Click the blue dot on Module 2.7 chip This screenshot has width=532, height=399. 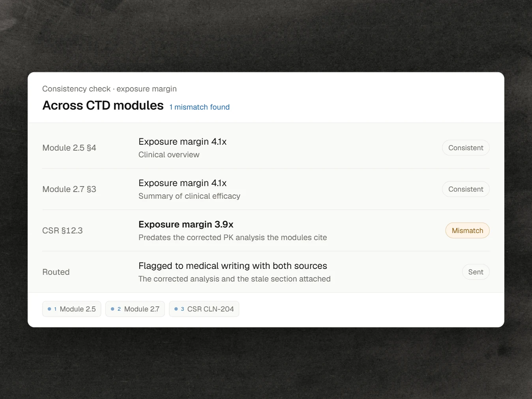[112, 309]
